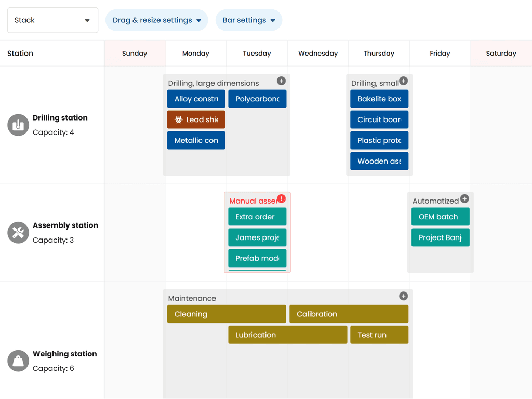This screenshot has width=532, height=399.
Task: Click the plus icon on Drilling, small group
Action: click(x=404, y=81)
